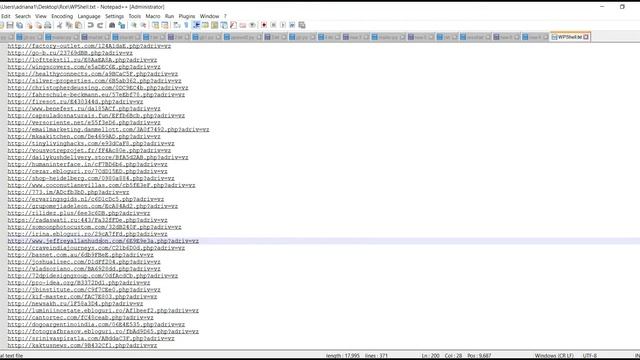Click the UTF-8 encoding status bar field
Image resolution: width=640 pixels, height=360 pixels.
tap(590, 356)
